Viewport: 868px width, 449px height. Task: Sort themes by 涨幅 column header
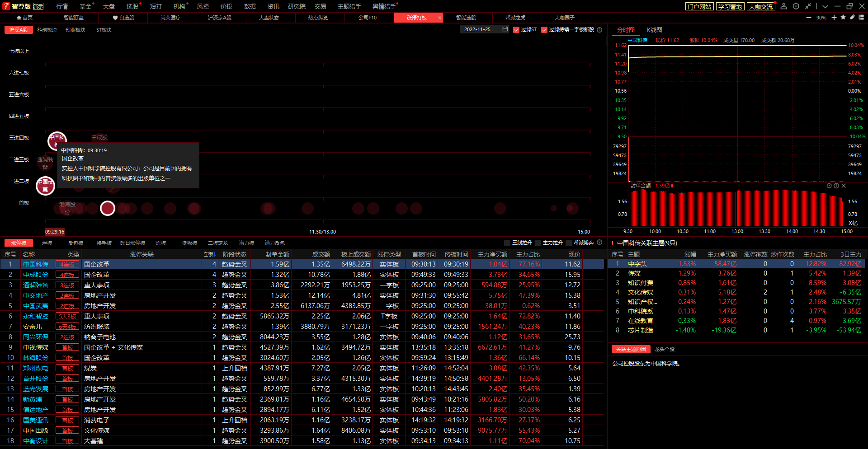(x=690, y=254)
